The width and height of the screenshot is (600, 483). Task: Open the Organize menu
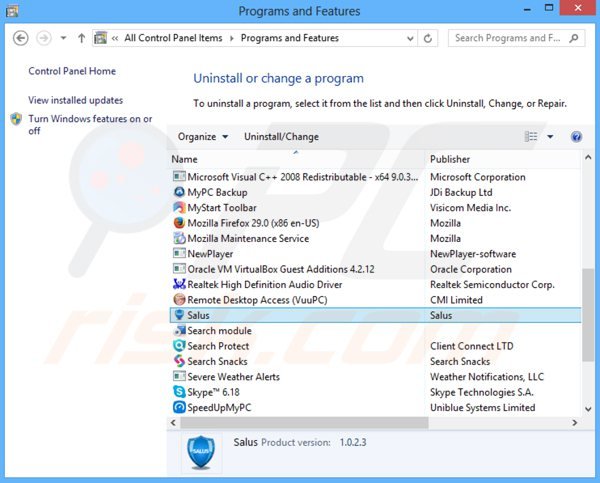click(x=203, y=137)
